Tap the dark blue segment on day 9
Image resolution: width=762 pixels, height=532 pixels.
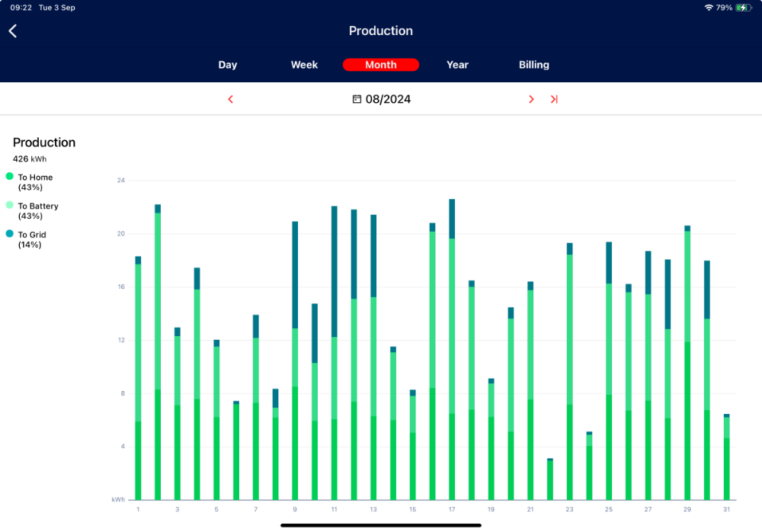click(x=295, y=274)
